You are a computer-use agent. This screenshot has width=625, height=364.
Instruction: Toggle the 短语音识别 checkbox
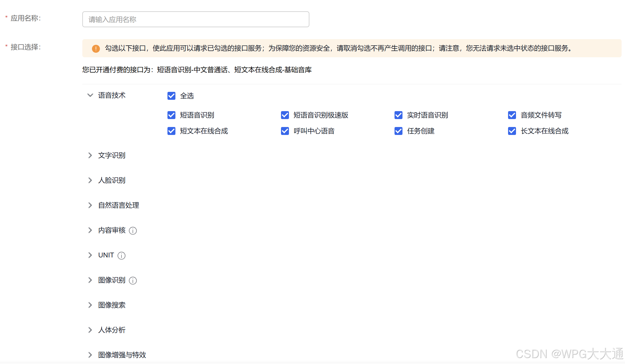click(x=171, y=115)
